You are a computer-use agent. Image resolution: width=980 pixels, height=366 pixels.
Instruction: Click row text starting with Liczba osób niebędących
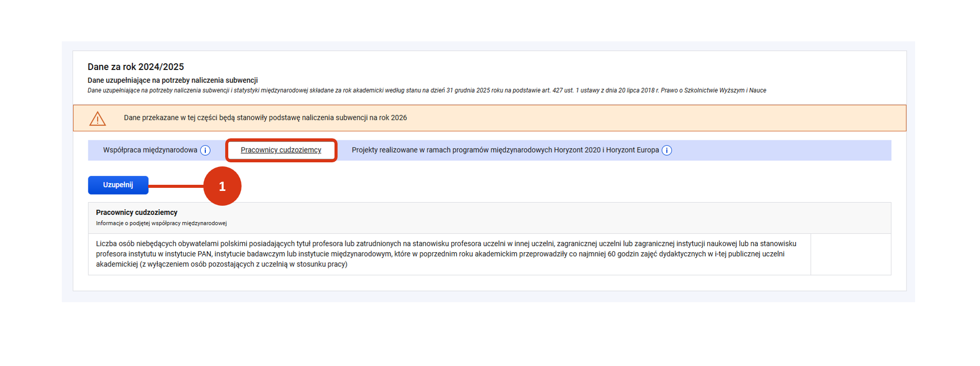(x=445, y=254)
